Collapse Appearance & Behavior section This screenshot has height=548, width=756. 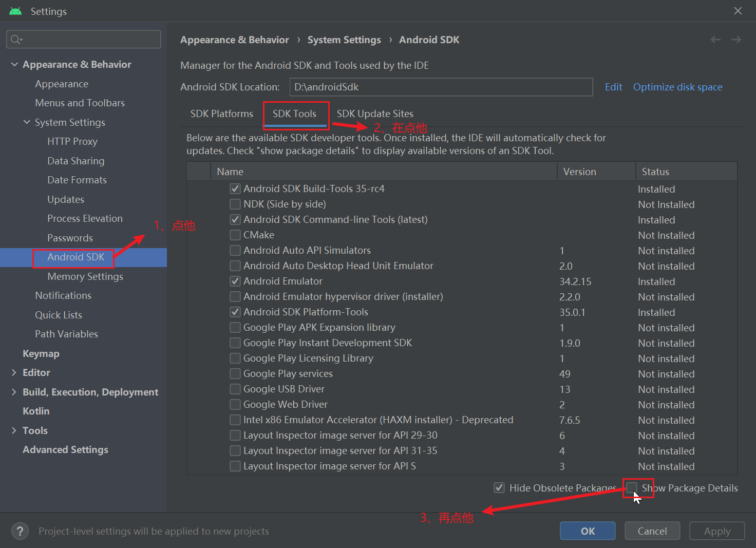tap(14, 64)
